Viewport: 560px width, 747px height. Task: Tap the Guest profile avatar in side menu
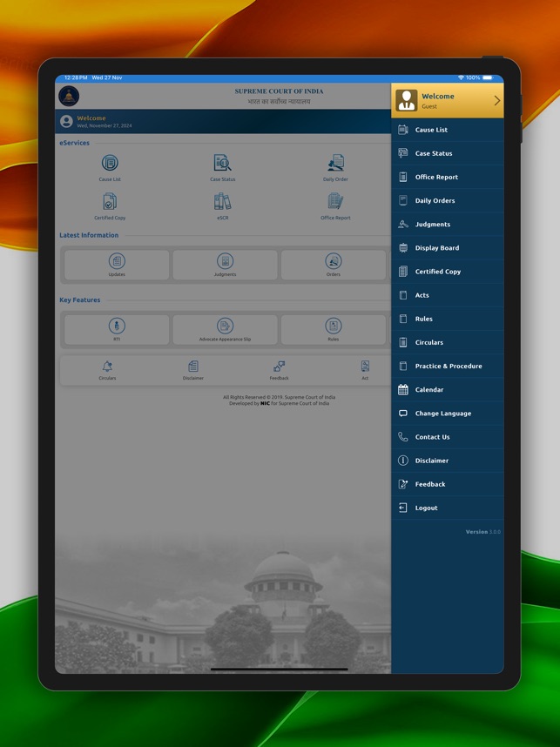(x=407, y=100)
